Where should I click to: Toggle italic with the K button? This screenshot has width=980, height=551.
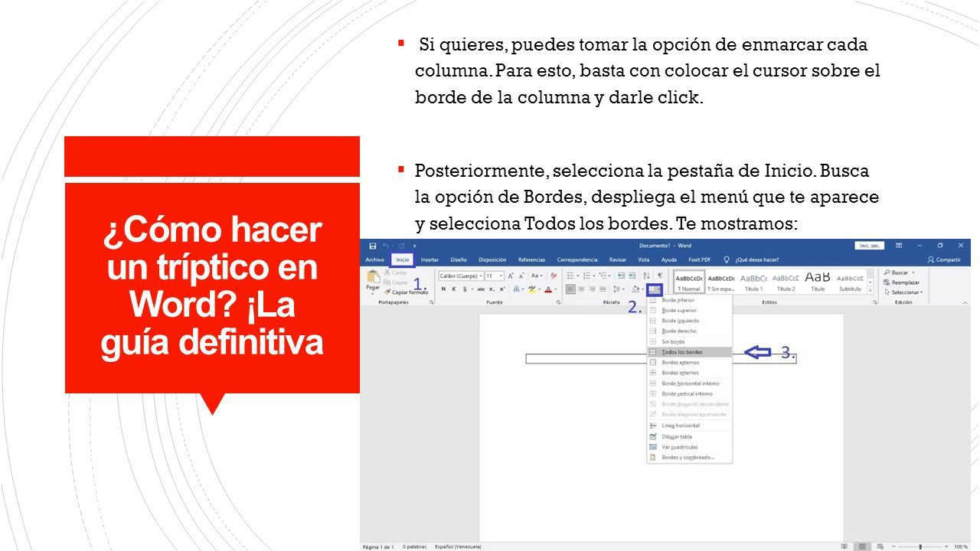[453, 289]
